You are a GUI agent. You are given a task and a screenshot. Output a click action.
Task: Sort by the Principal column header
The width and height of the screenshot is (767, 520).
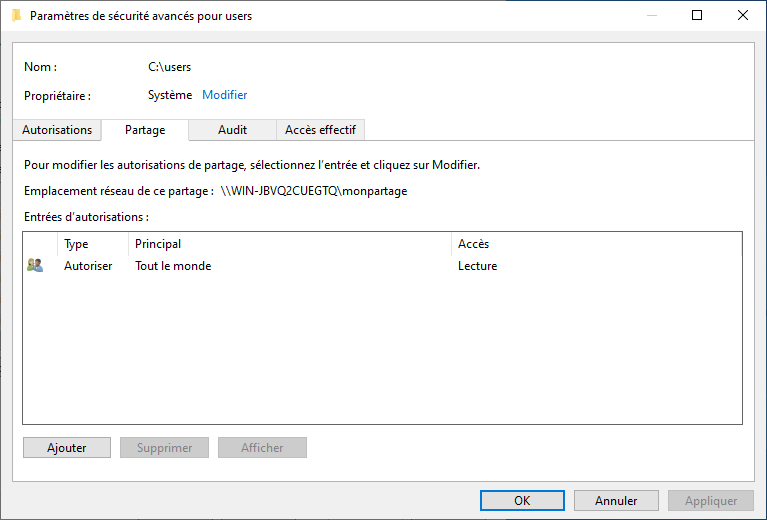coord(158,244)
